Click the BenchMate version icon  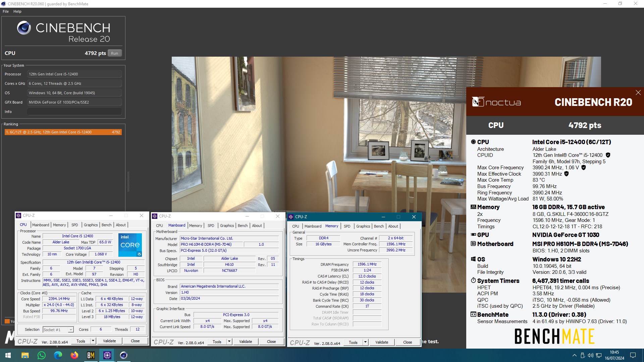coord(473,315)
